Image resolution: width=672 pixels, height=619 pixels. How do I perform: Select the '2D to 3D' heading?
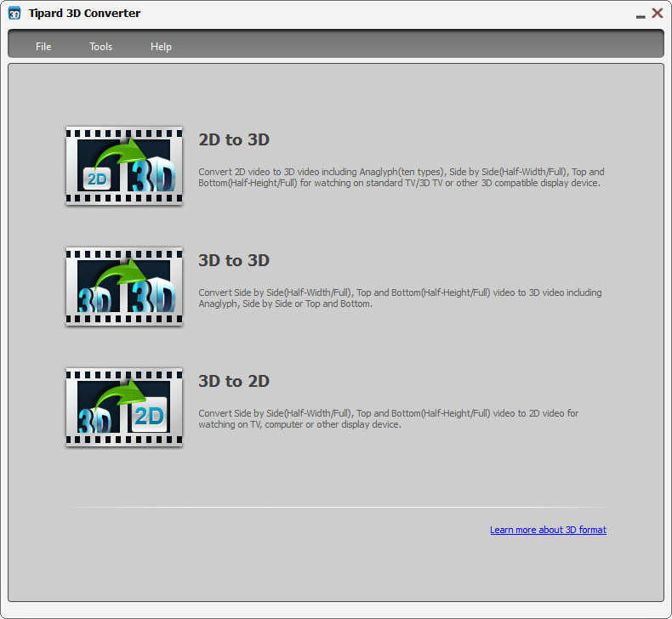click(x=234, y=139)
